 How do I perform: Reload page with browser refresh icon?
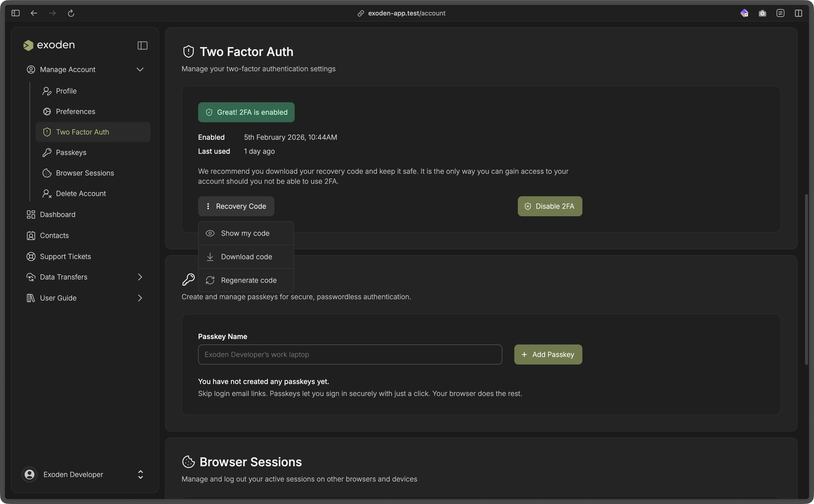coord(71,13)
